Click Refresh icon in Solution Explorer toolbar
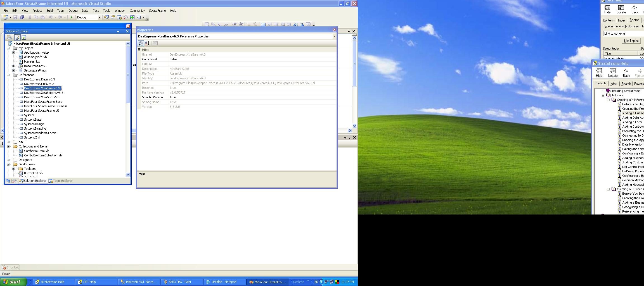The image size is (644, 286). 24,37
